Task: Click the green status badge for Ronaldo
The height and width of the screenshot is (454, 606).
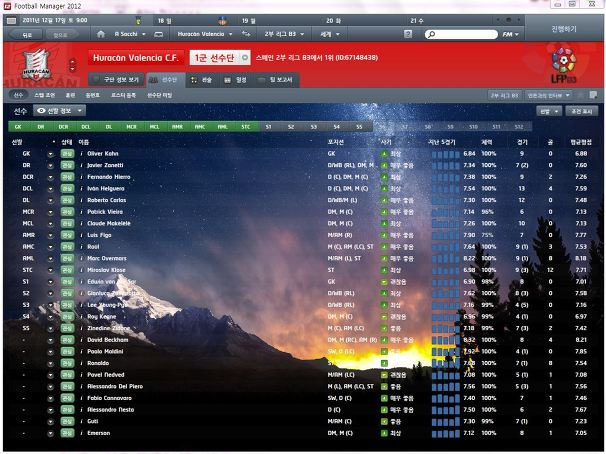Action: pyautogui.click(x=67, y=363)
